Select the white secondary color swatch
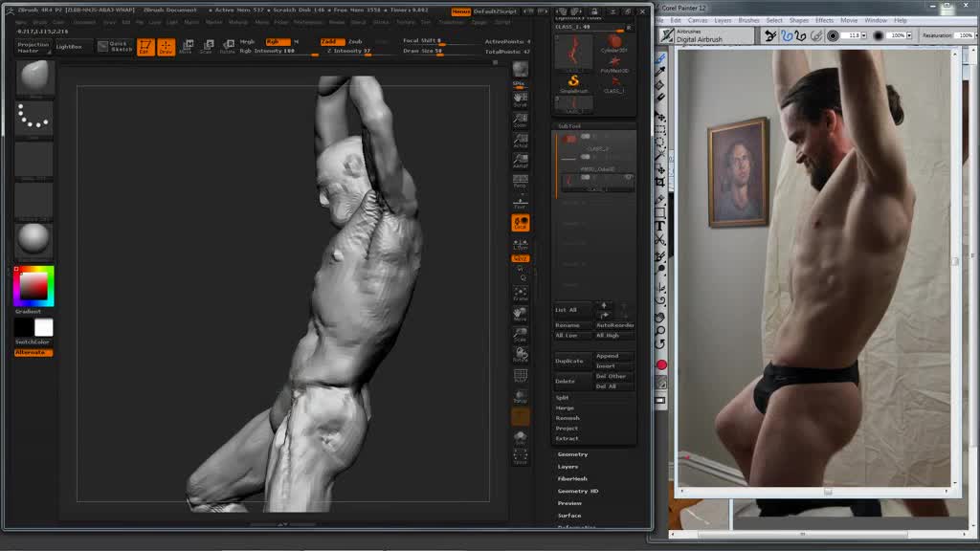This screenshot has width=980, height=551. (x=44, y=327)
